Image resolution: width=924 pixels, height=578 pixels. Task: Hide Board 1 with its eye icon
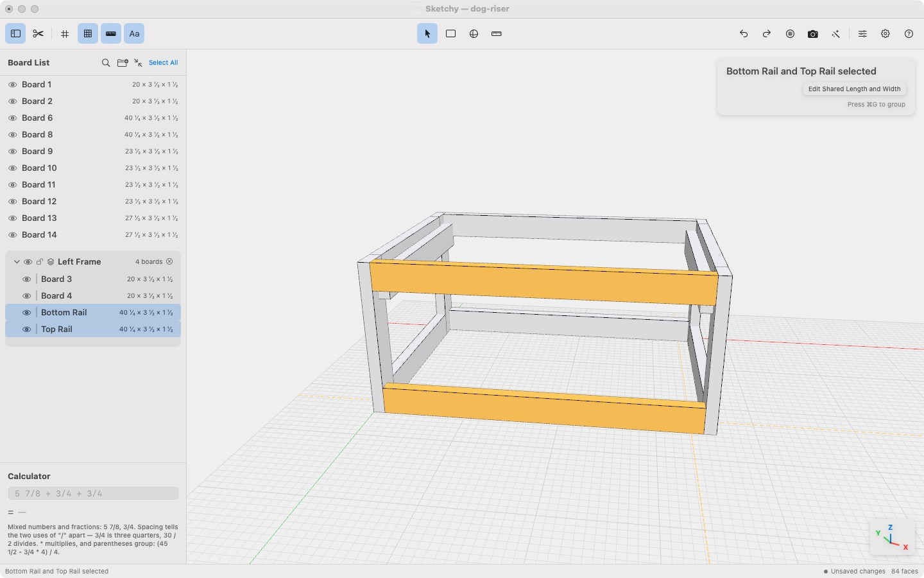pos(12,84)
